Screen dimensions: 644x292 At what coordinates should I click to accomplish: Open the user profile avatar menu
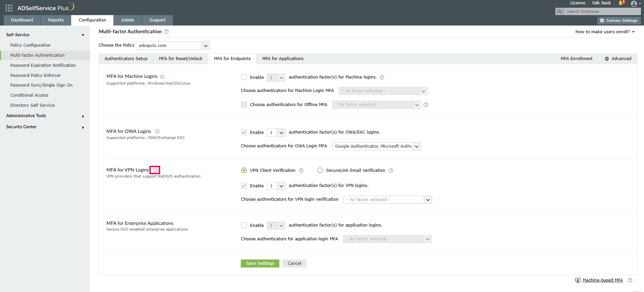pyautogui.click(x=634, y=4)
